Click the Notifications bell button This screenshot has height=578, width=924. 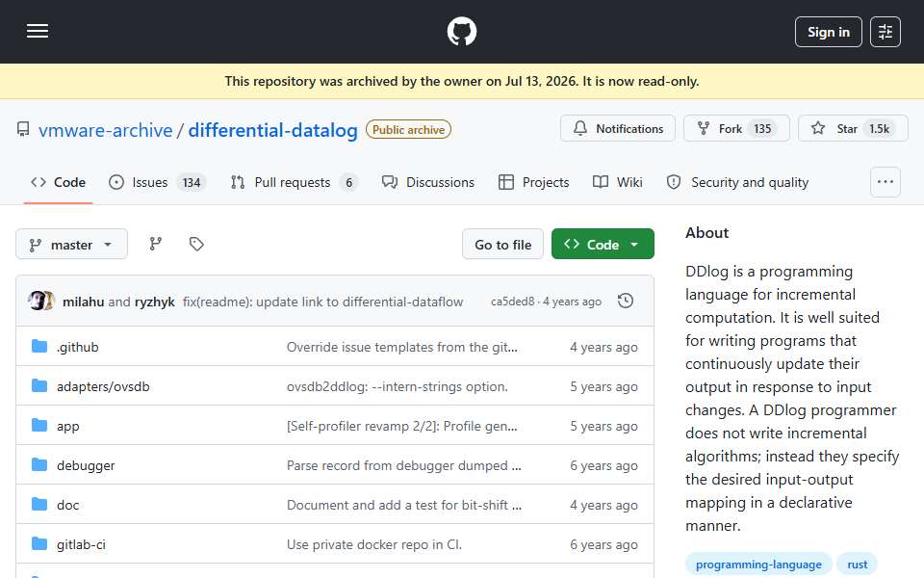(x=618, y=128)
